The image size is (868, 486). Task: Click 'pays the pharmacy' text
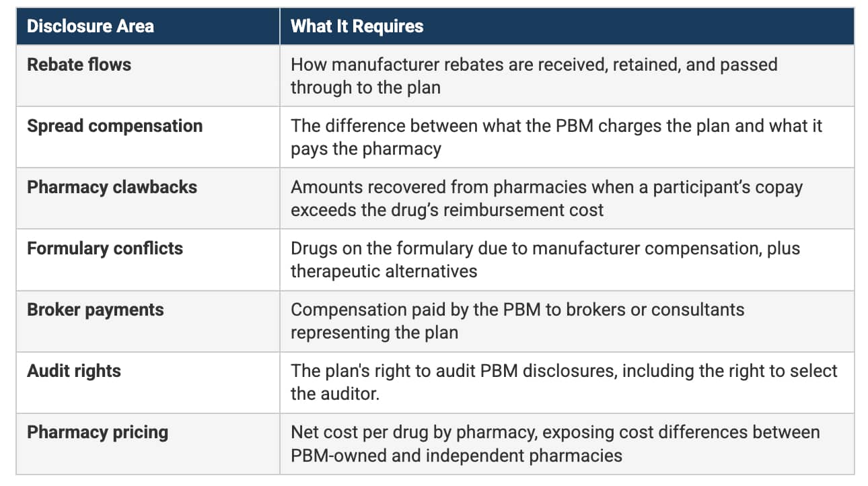pyautogui.click(x=365, y=149)
